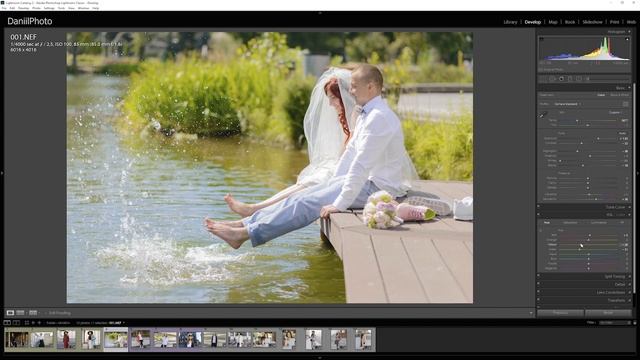Collapse the Histogram panel

[x=629, y=31]
